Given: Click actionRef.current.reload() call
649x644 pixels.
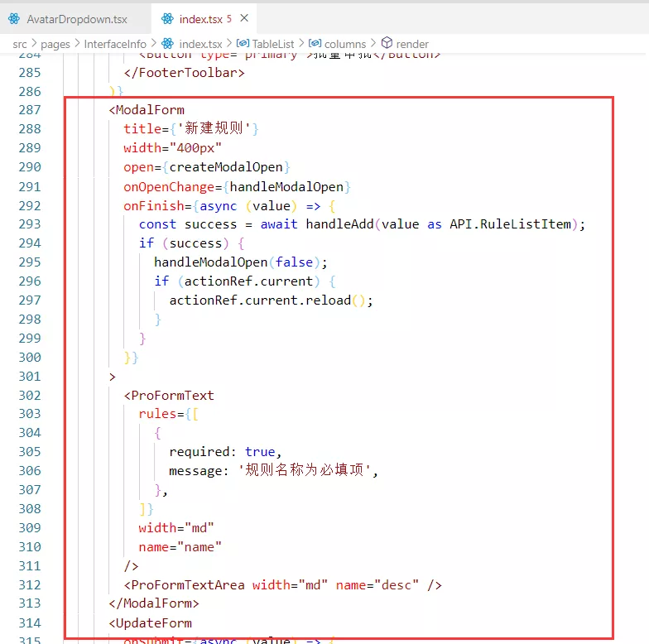Looking at the screenshot, I should [272, 300].
